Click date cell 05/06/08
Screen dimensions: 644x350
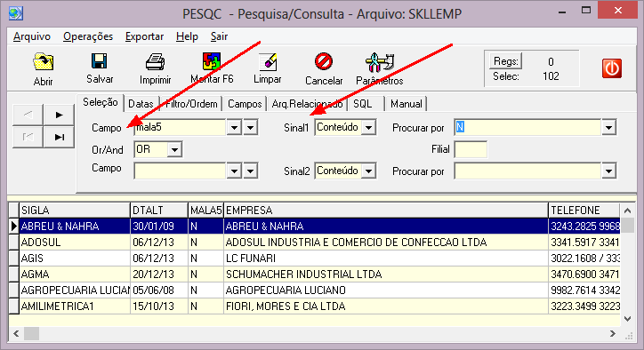[159, 290]
